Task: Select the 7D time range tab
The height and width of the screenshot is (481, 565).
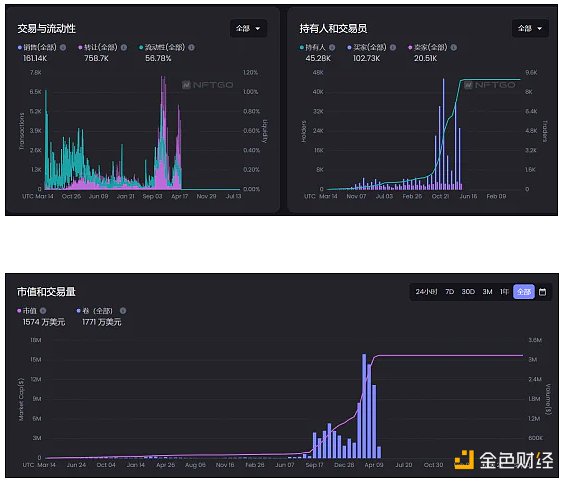Action: coord(449,292)
